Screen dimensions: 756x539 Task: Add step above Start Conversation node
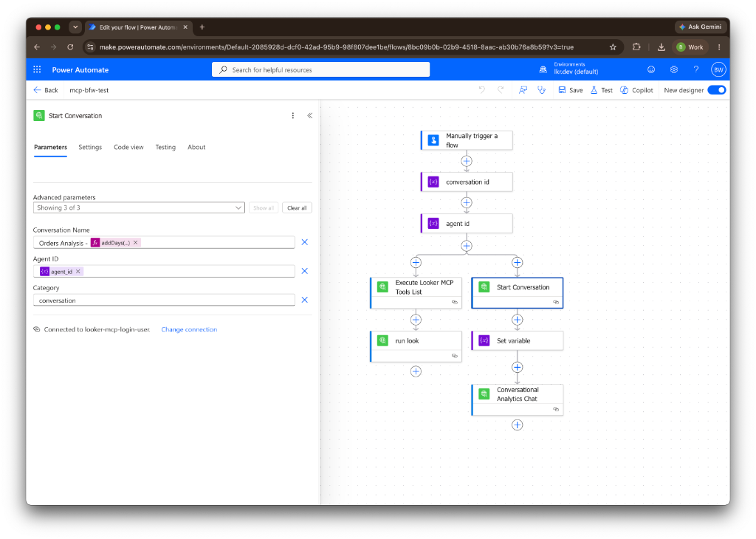517,263
